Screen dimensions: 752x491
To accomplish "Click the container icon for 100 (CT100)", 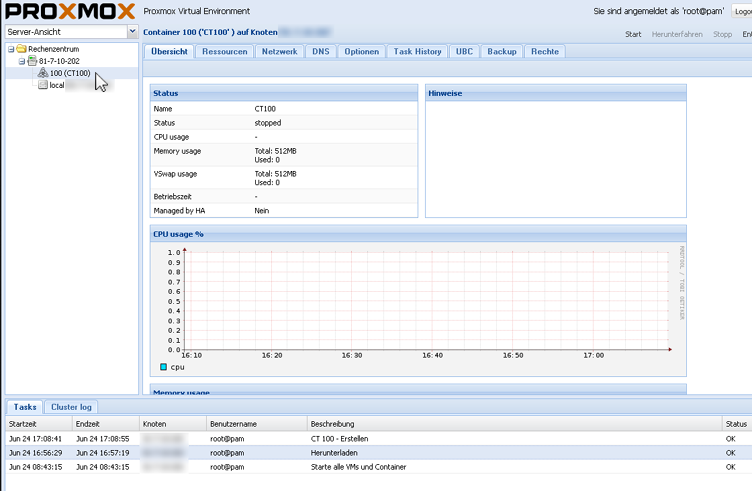I will click(x=43, y=73).
